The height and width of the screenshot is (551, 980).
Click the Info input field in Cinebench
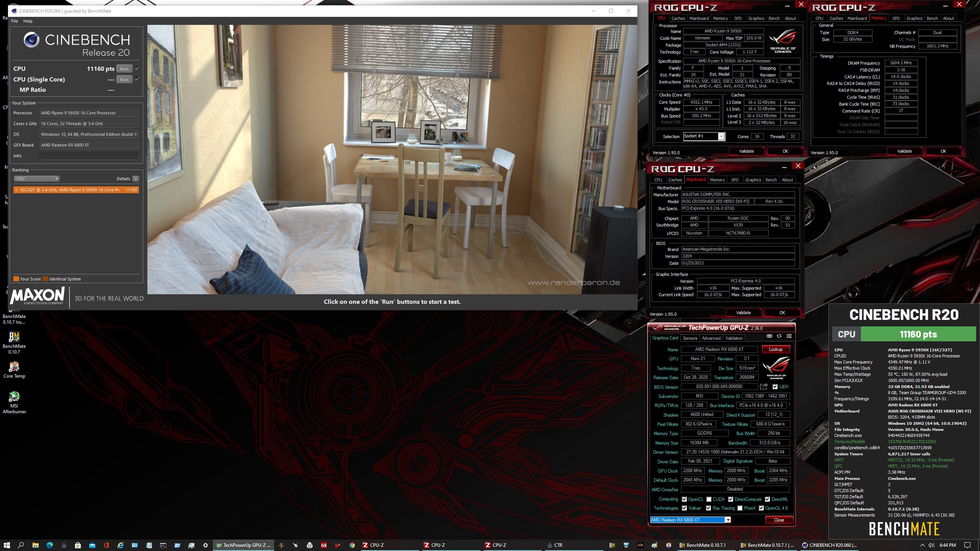[89, 156]
